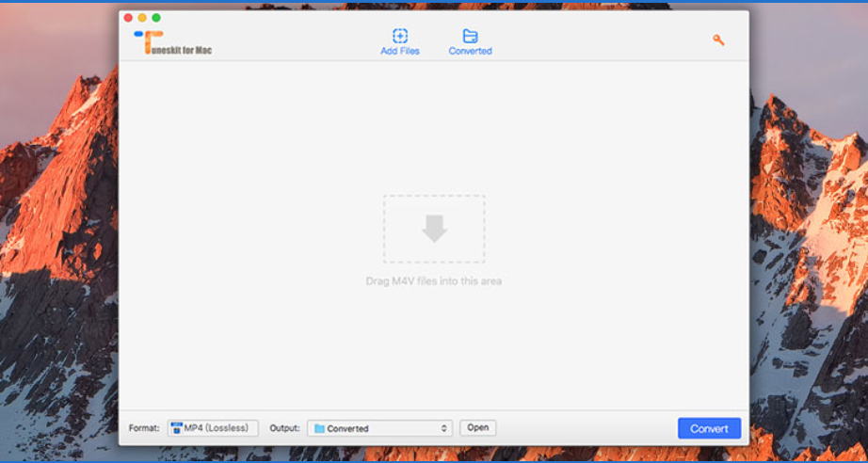Click the MP4 format icon
Image resolution: width=868 pixels, height=463 pixels.
click(177, 428)
